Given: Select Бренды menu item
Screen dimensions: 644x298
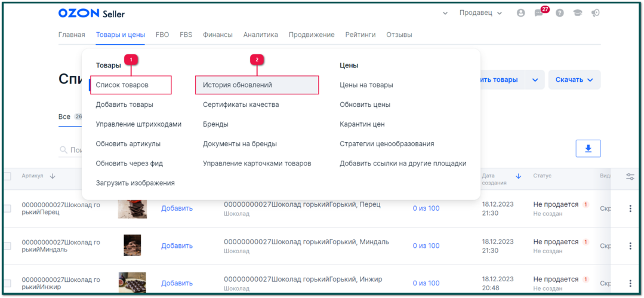Looking at the screenshot, I should 215,124.
